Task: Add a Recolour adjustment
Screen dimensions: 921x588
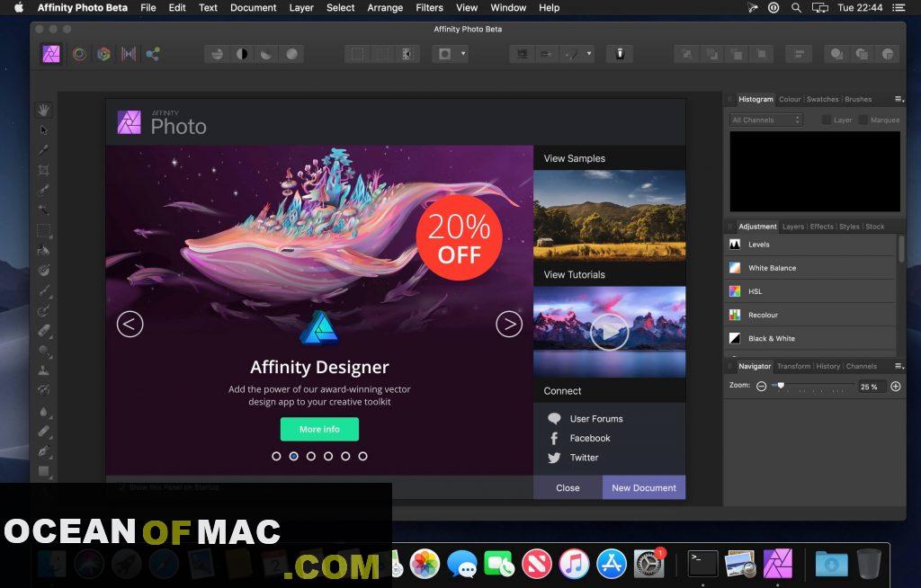Action: pos(810,315)
